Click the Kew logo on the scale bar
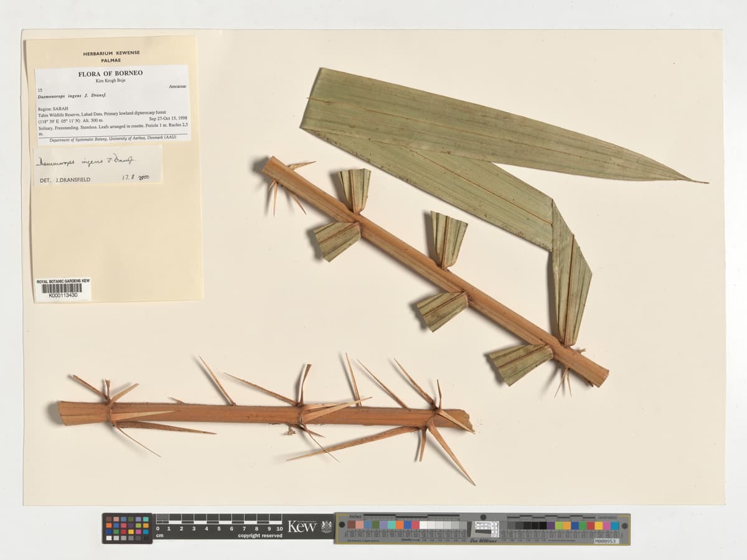 pyautogui.click(x=301, y=526)
